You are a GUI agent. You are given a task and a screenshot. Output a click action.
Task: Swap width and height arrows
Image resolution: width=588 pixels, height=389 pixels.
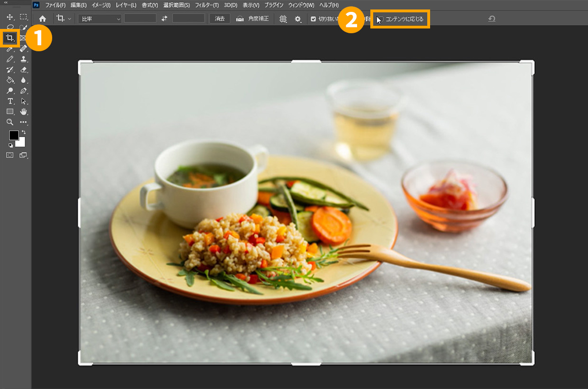click(164, 19)
